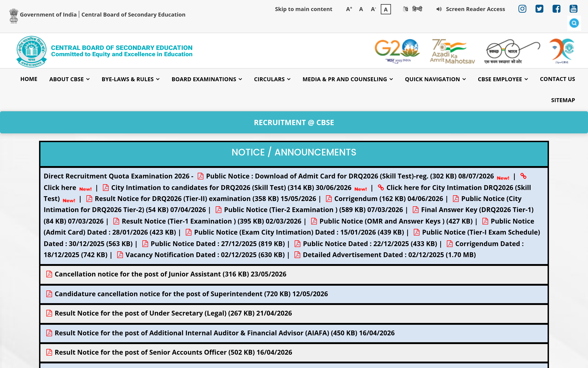The width and height of the screenshot is (588, 368).
Task: Open CBSE Twitter page icon
Action: pos(539,9)
